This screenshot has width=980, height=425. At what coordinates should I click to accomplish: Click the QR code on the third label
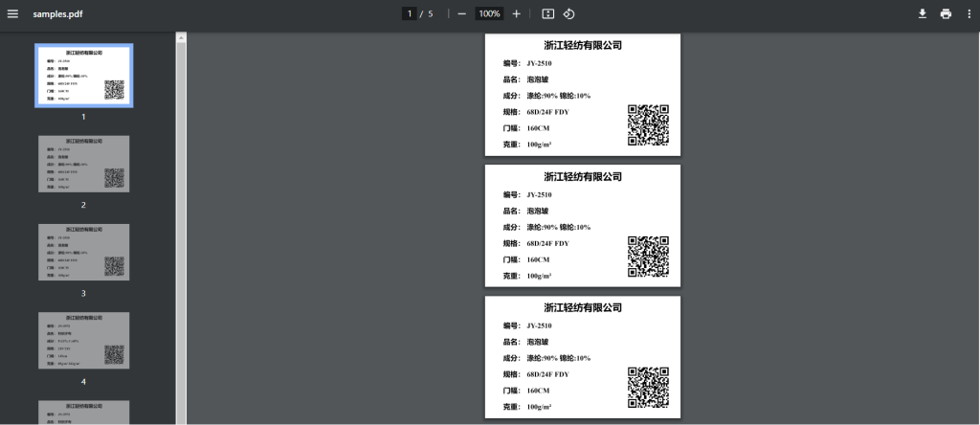(648, 388)
